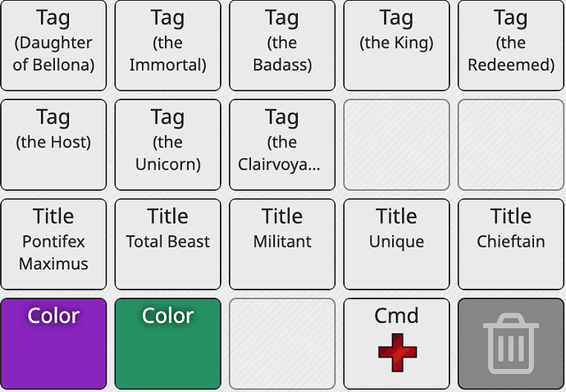This screenshot has height=392, width=566.
Task: Select the green Color swatch
Action: [x=168, y=344]
